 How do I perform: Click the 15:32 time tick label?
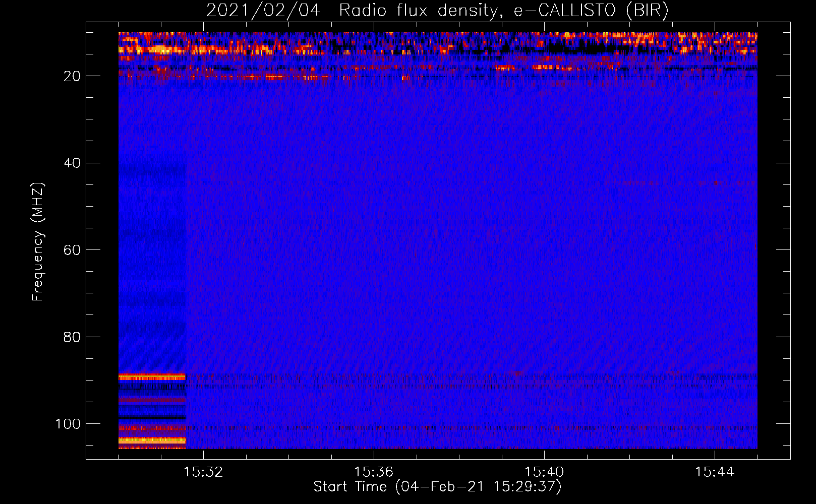(203, 472)
